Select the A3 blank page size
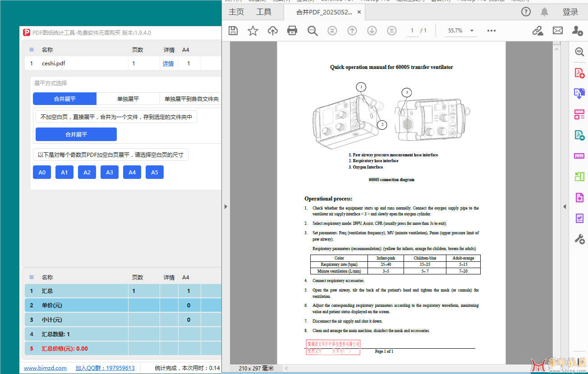 pos(110,172)
